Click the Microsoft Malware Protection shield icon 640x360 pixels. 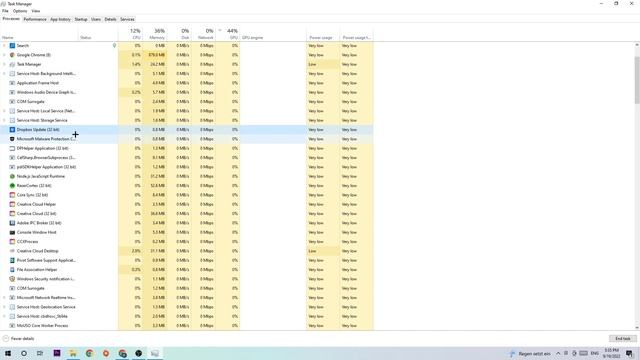click(12, 139)
